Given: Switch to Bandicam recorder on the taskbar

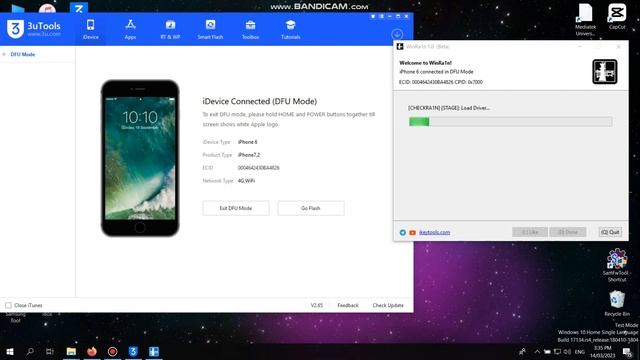Looking at the screenshot, I should [112, 351].
